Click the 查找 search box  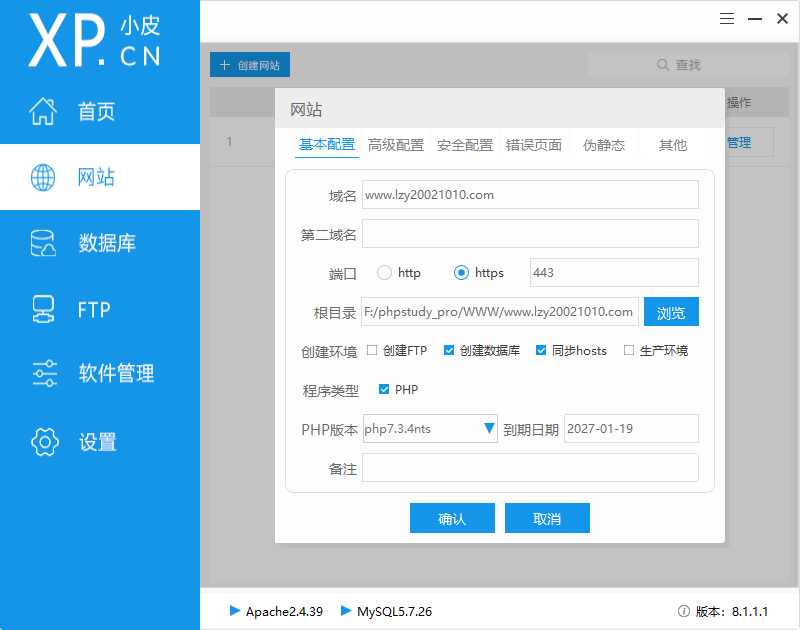point(688,65)
